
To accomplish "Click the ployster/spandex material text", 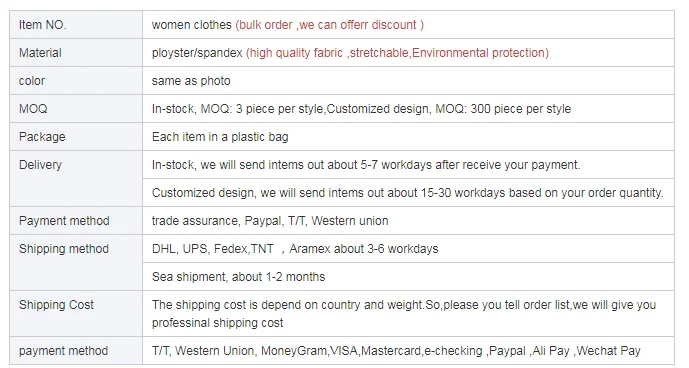I will [197, 53].
